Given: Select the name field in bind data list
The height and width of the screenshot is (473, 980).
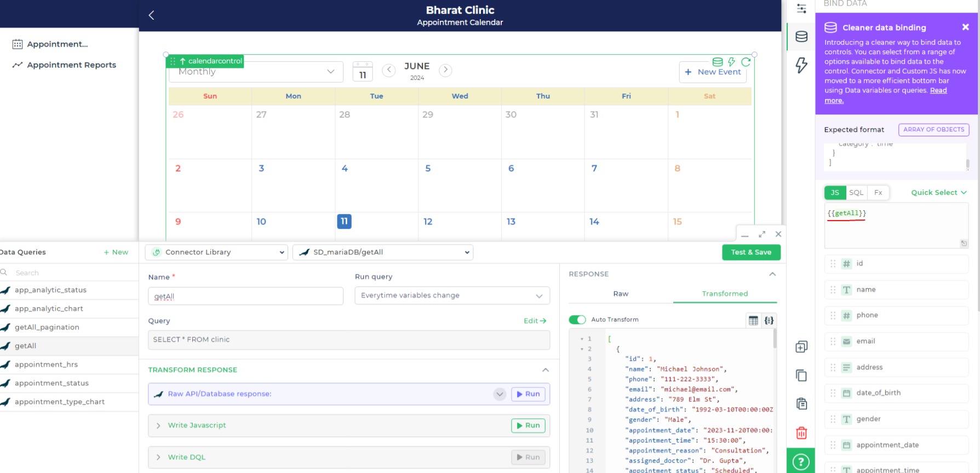Looking at the screenshot, I should pos(896,290).
